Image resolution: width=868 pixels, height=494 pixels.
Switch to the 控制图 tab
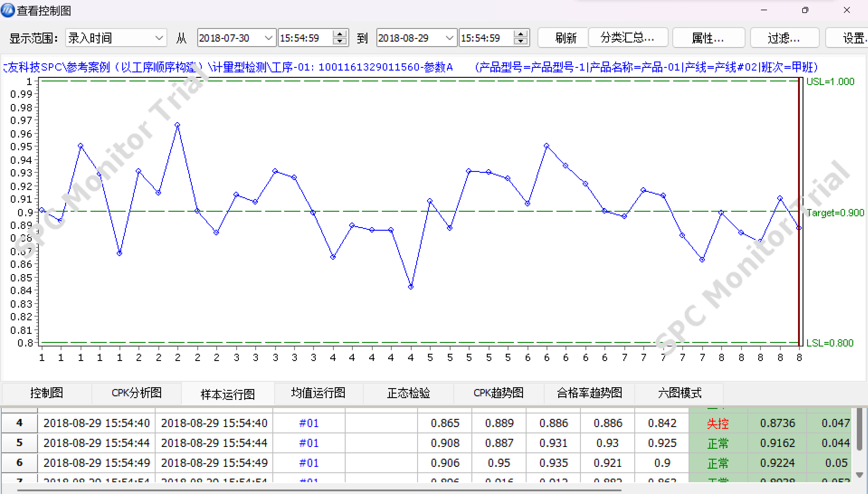pyautogui.click(x=47, y=393)
